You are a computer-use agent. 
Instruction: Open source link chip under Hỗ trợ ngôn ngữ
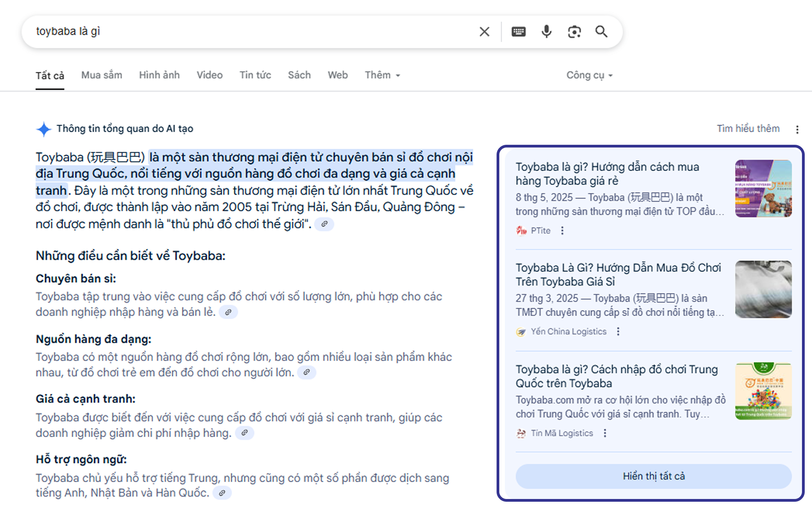(x=222, y=493)
